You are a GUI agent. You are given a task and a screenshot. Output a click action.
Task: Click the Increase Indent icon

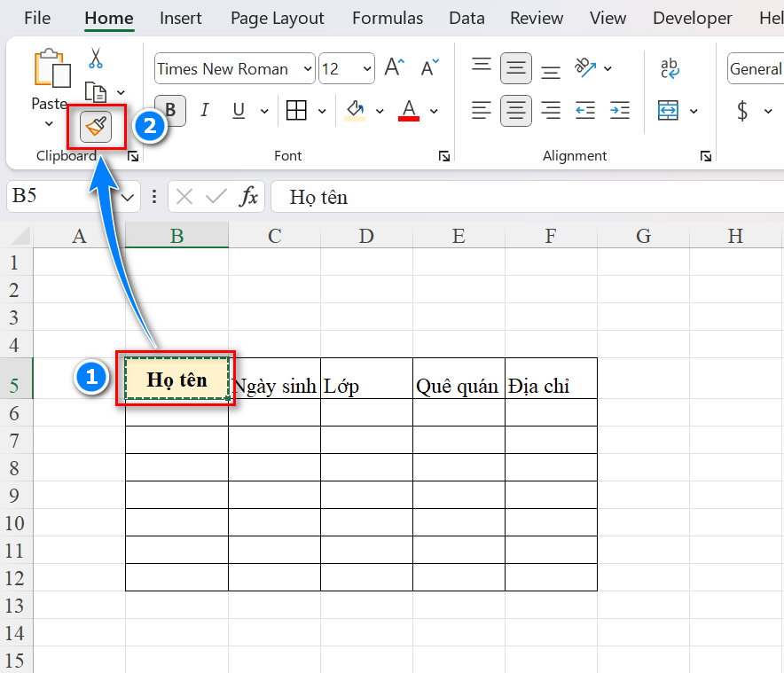[x=620, y=111]
